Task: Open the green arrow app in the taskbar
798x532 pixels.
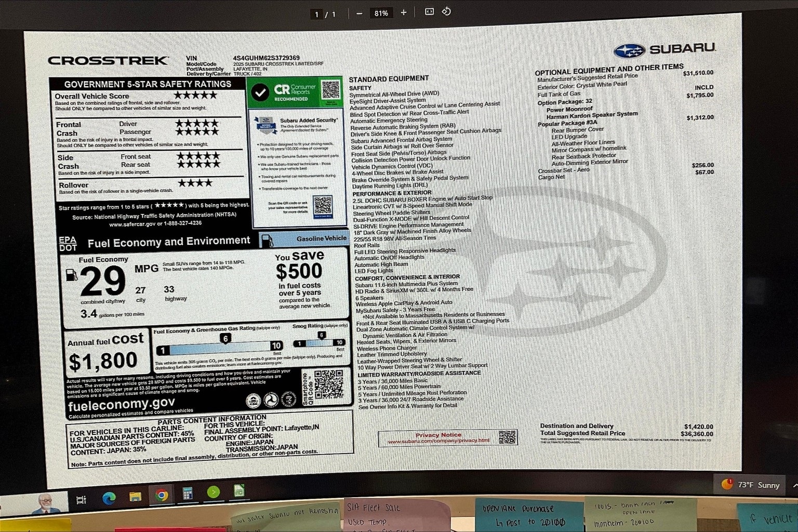Action: pyautogui.click(x=213, y=492)
